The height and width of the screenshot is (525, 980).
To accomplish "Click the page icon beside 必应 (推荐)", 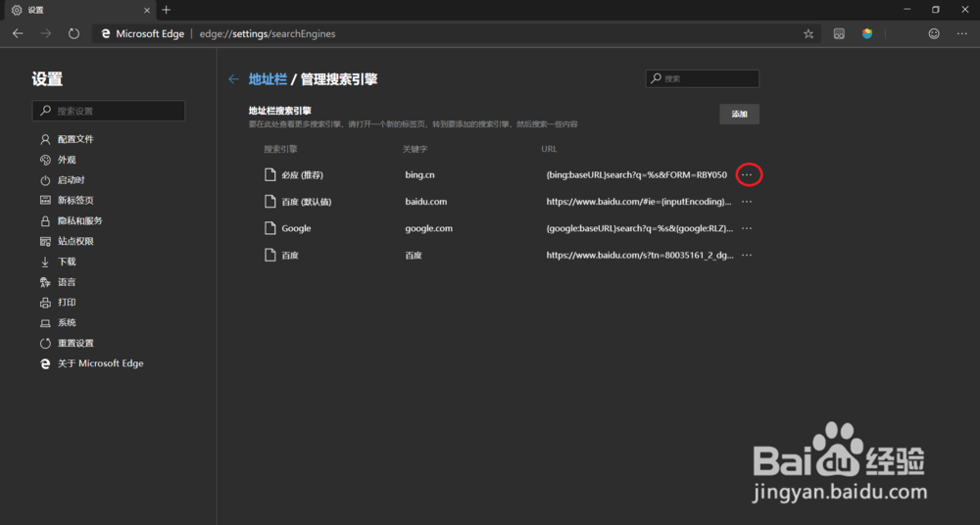I will tap(269, 175).
